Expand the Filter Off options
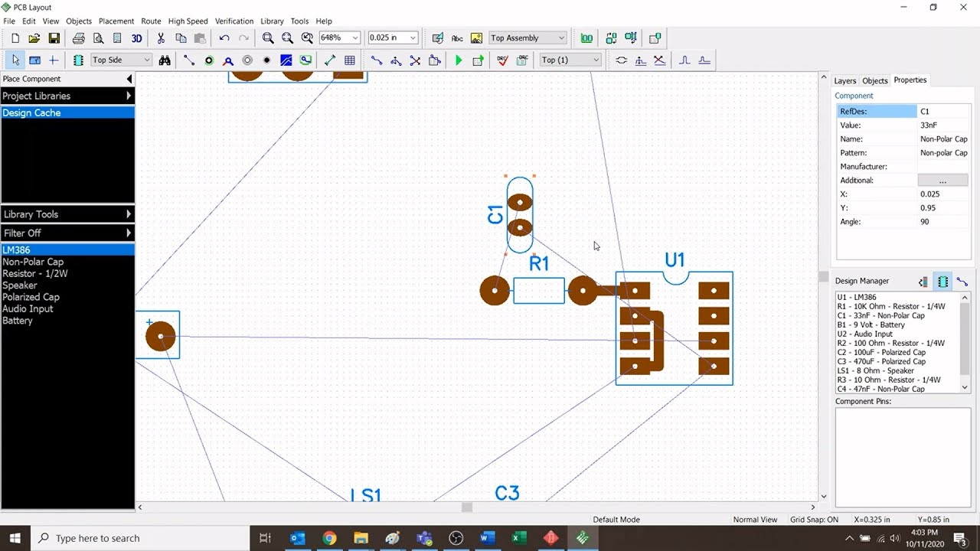Viewport: 980px width, 551px height. pos(67,233)
